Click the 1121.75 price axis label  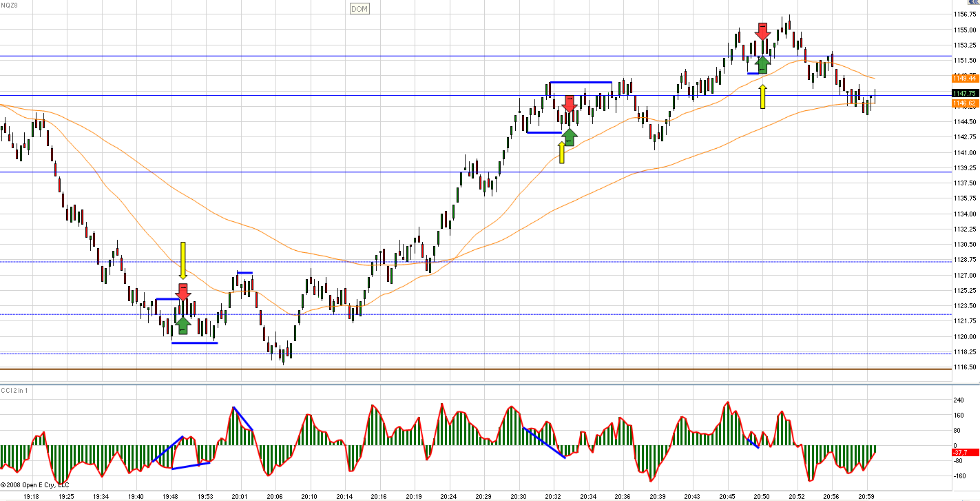[965, 320]
